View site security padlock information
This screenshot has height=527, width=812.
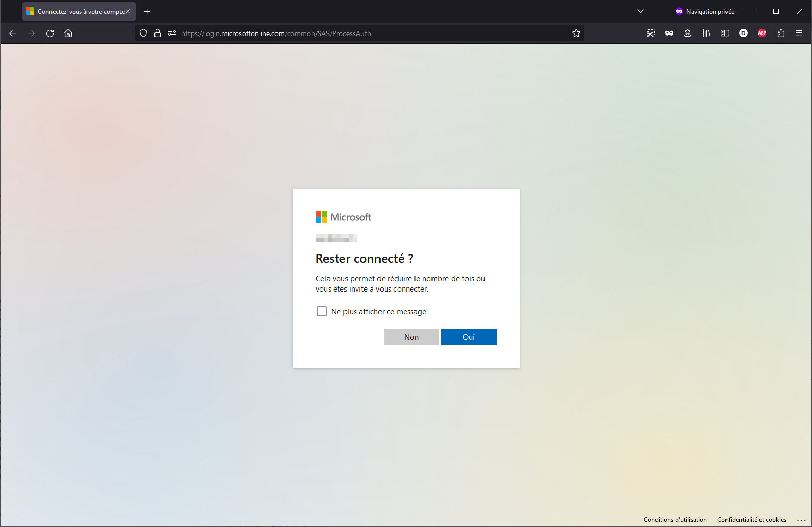coord(158,33)
